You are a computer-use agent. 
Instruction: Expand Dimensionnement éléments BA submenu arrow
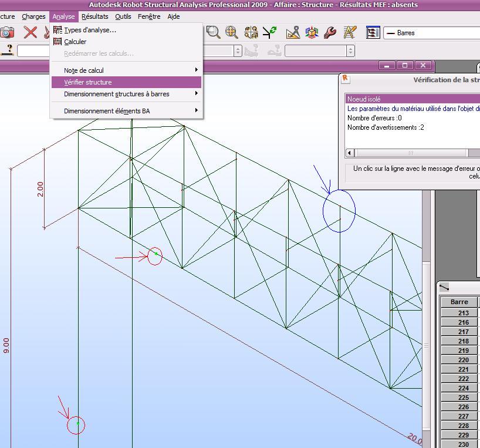pos(196,110)
